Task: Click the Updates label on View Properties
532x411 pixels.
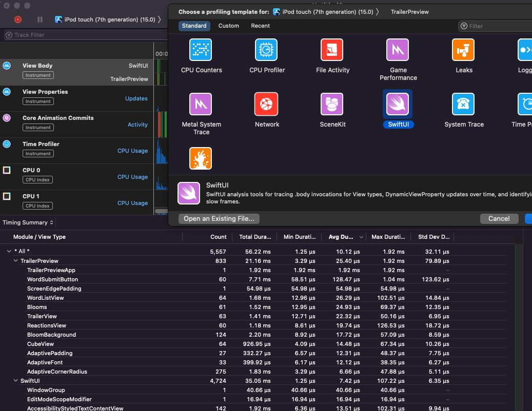Action: click(x=136, y=98)
